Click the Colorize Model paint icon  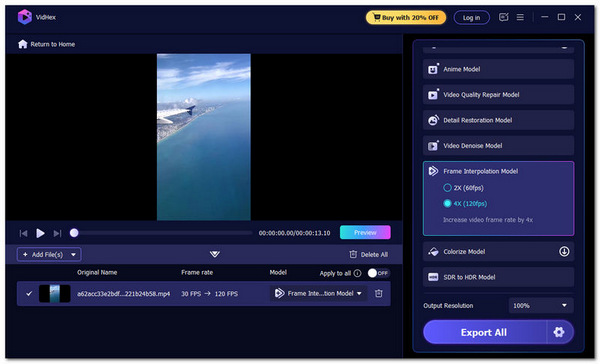[x=433, y=251]
